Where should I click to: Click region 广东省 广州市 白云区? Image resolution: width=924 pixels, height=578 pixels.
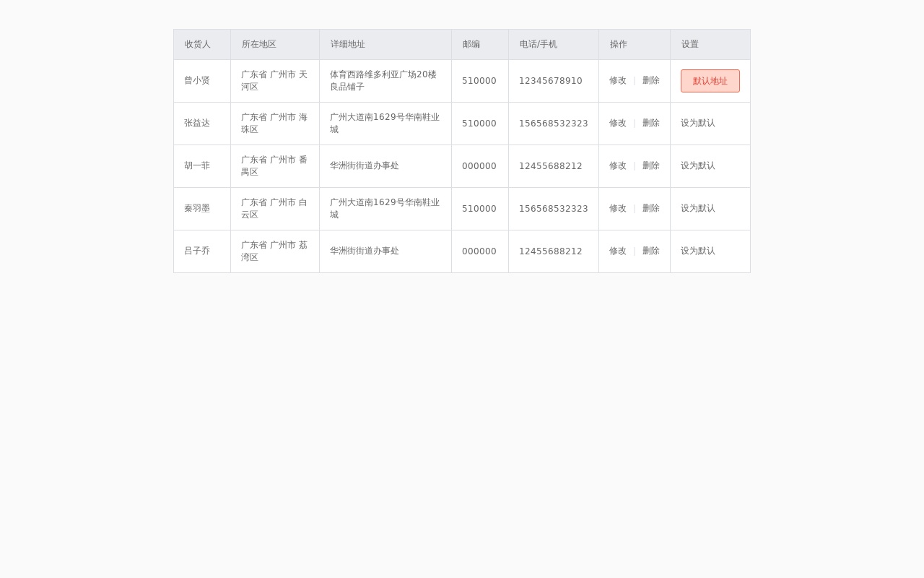point(274,208)
